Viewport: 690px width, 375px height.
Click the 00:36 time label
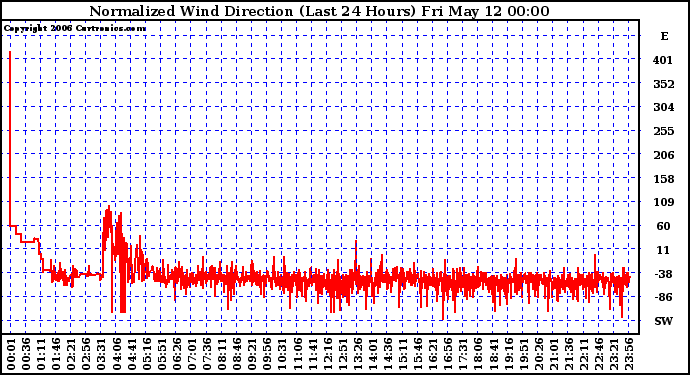point(26,354)
